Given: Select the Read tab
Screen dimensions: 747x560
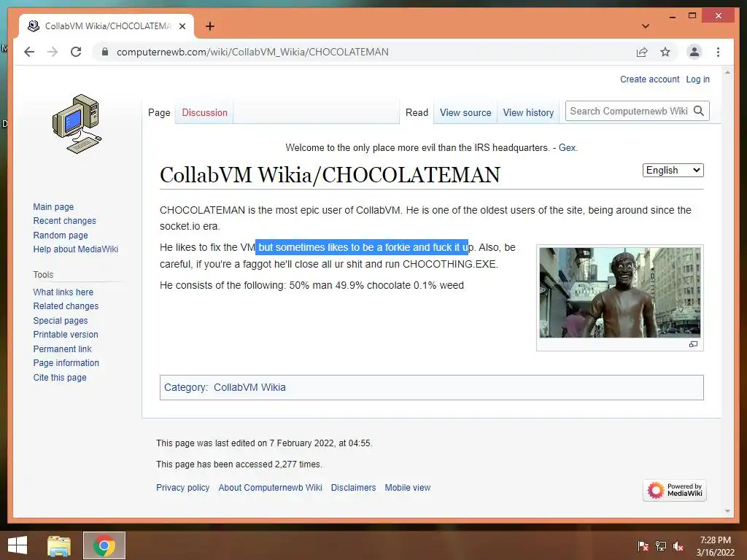Looking at the screenshot, I should (x=417, y=113).
